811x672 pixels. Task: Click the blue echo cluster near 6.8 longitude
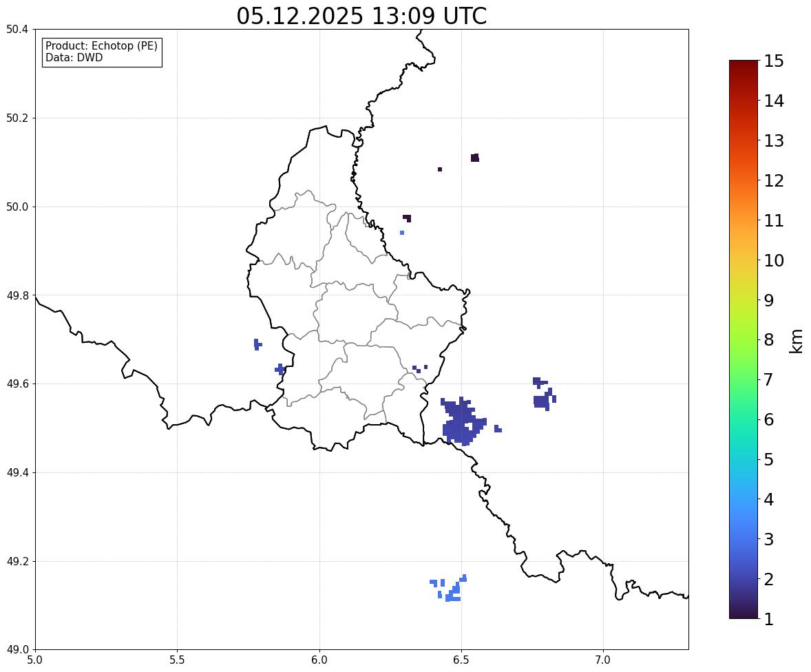click(544, 395)
